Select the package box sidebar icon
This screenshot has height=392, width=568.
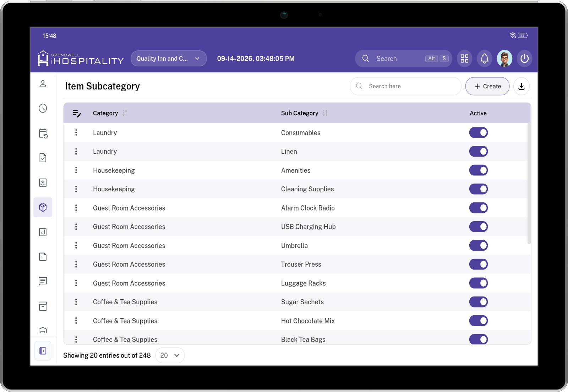click(43, 207)
